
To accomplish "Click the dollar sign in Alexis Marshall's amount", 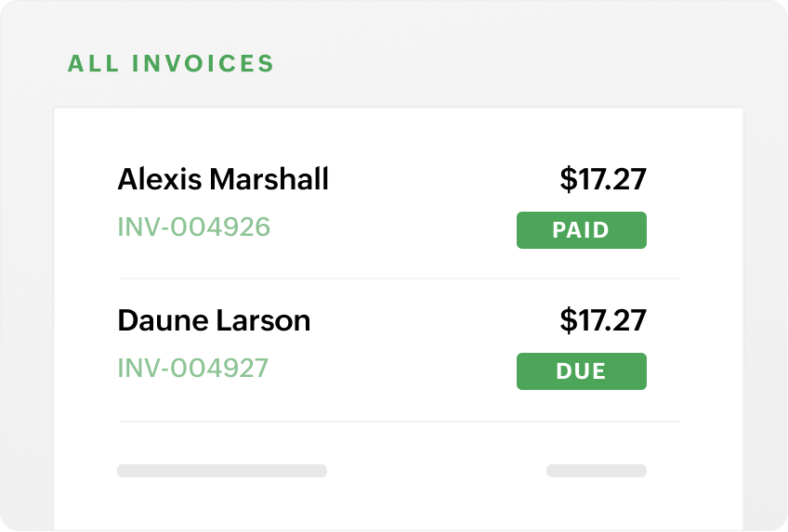I will pos(568,179).
